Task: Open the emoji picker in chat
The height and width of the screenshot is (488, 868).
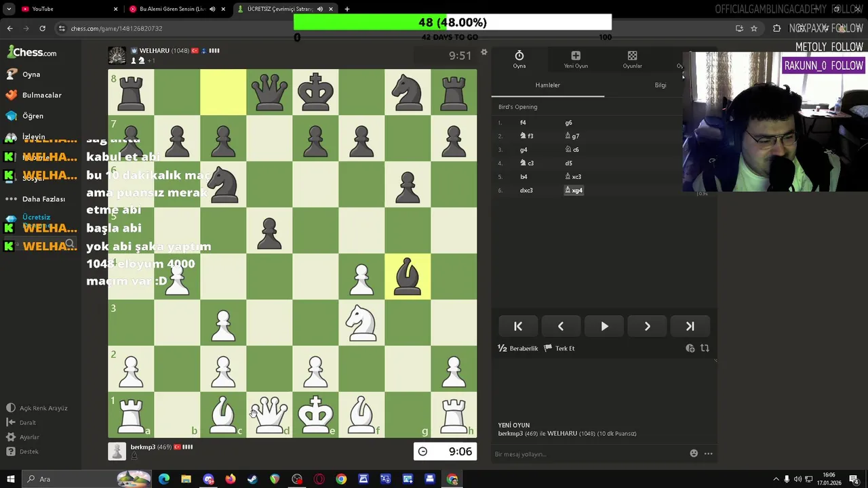Action: (x=694, y=453)
